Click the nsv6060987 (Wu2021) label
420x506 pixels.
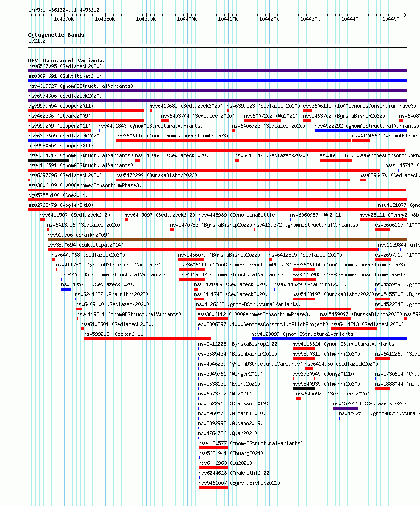[317, 215]
